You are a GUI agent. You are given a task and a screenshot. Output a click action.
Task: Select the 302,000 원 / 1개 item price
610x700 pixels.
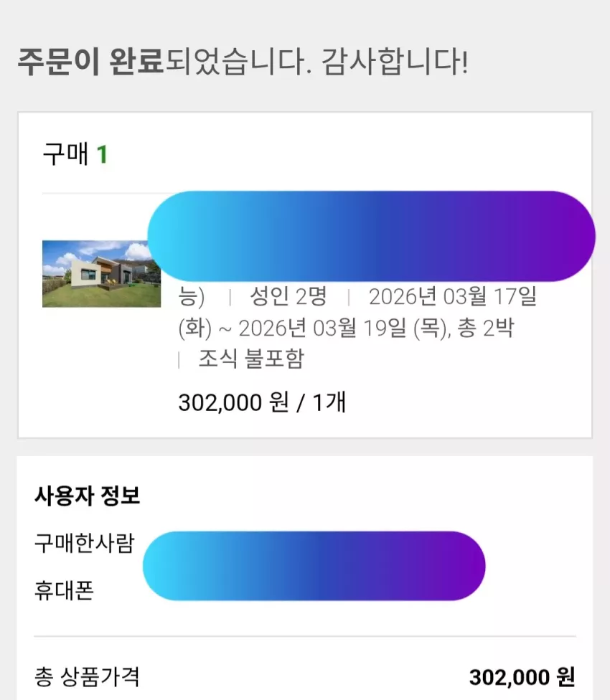[x=262, y=402]
